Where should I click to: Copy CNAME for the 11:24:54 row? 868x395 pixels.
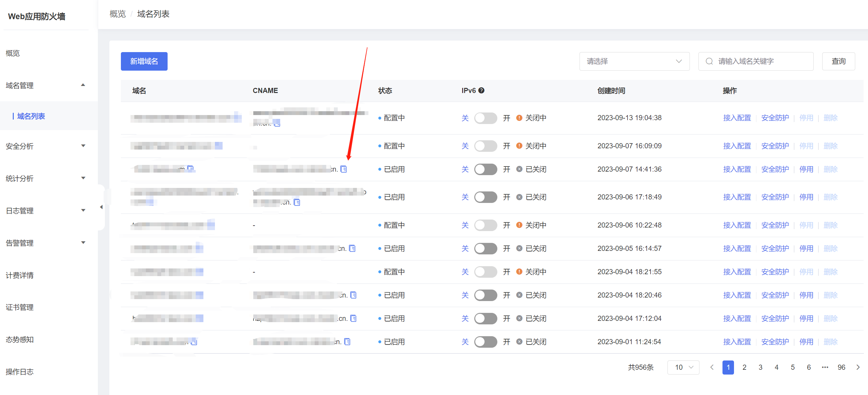pyautogui.click(x=347, y=342)
